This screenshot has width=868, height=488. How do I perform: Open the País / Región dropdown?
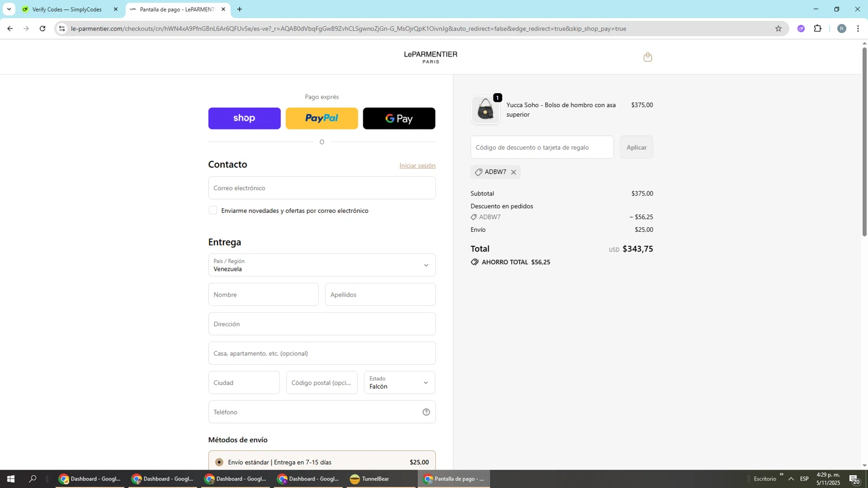coord(322,265)
